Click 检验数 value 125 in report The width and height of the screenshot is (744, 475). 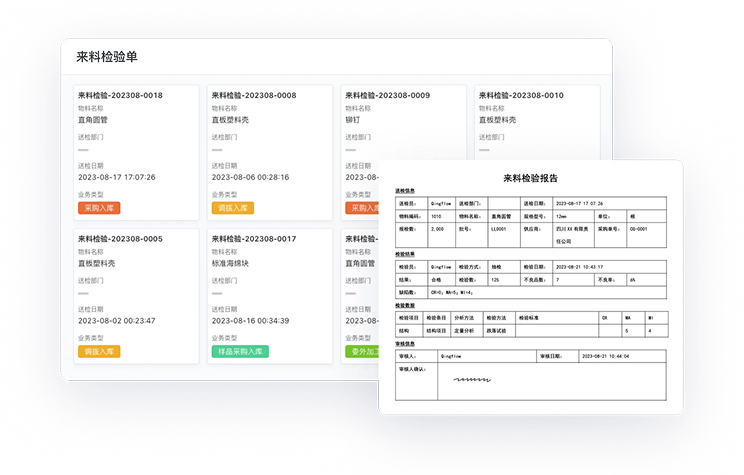point(495,280)
